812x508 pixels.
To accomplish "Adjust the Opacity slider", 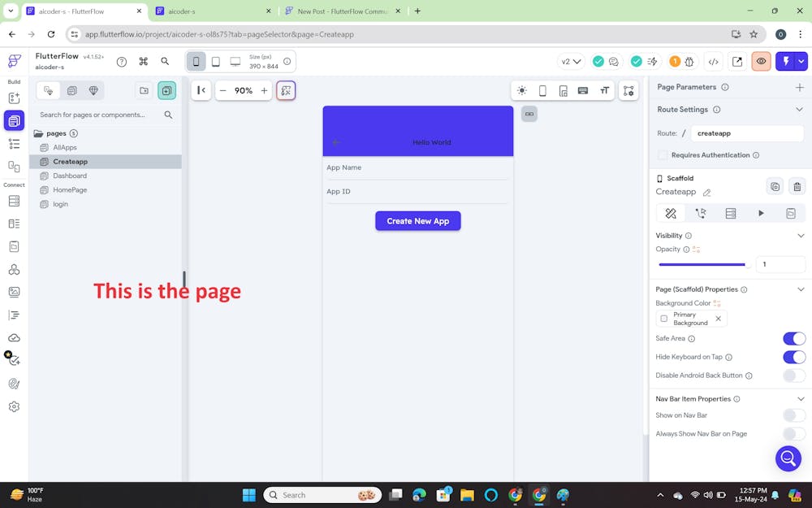I will 704,264.
